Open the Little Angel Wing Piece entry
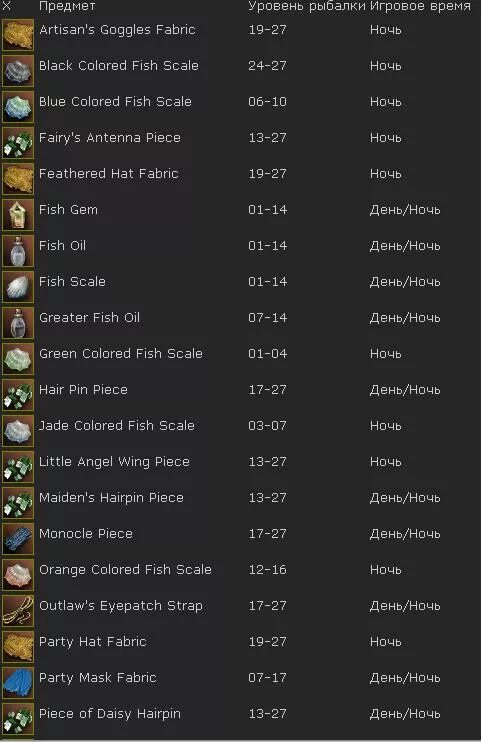 click(x=241, y=462)
